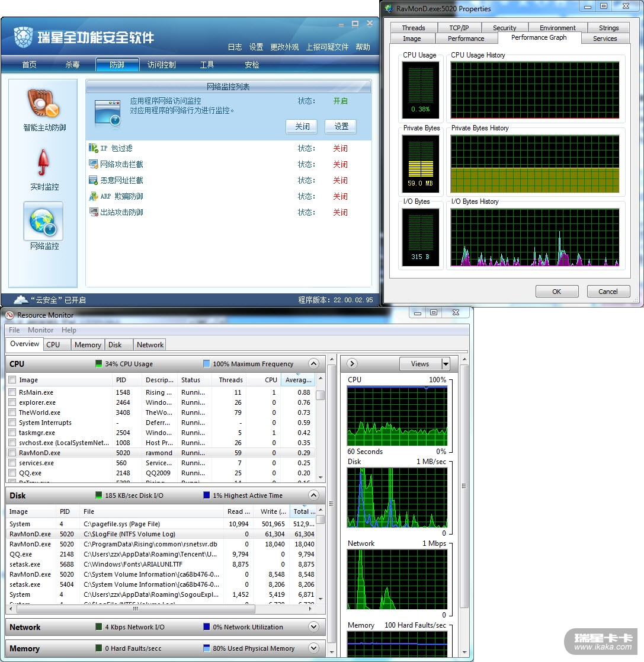Click Resource Monitor title bar icon
Screen dimensions: 644x662
(9, 315)
